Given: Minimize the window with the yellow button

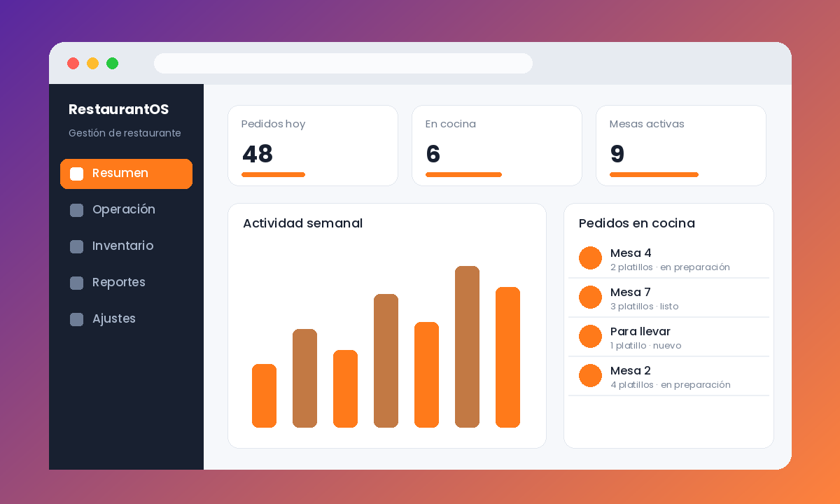Looking at the screenshot, I should 92,64.
